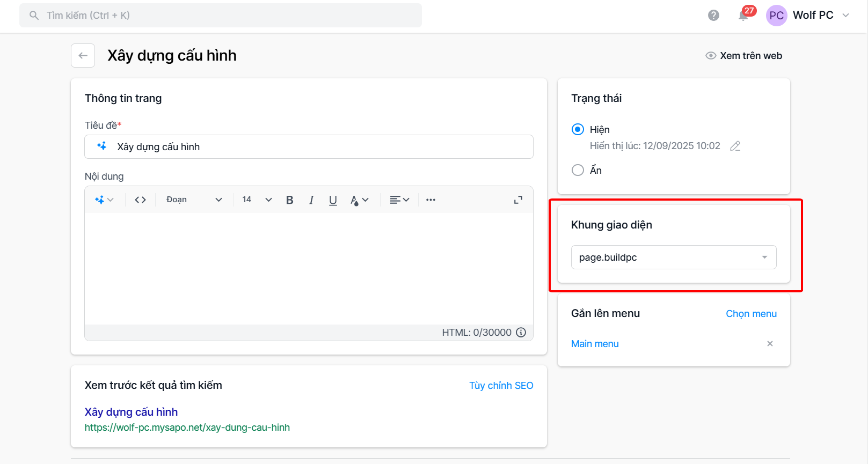Click the Xây dựng cấu hình search preview title
Image resolution: width=868 pixels, height=464 pixels.
[x=131, y=412]
